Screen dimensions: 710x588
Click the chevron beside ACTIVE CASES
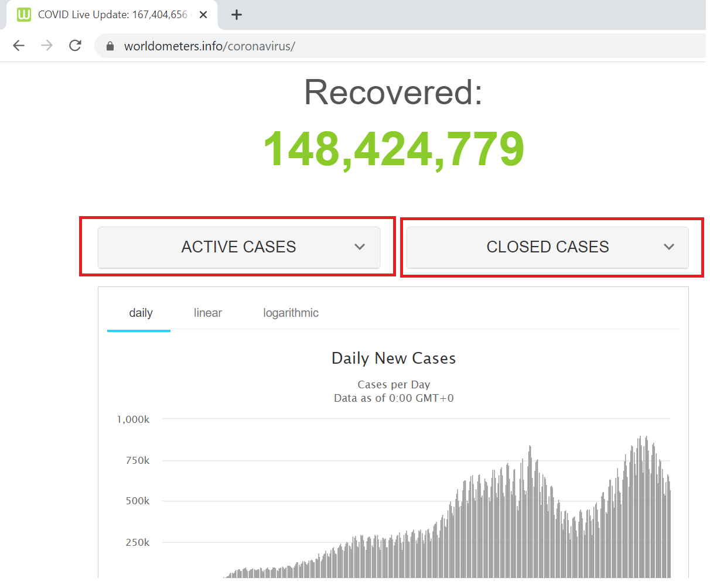point(360,247)
